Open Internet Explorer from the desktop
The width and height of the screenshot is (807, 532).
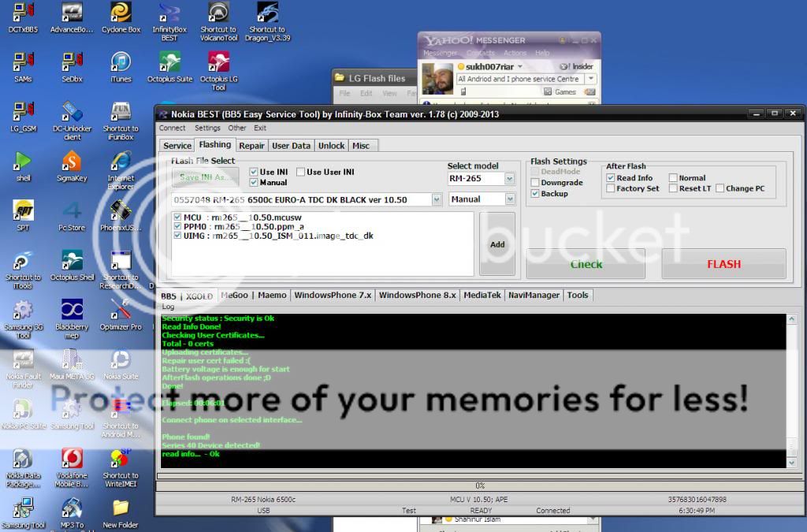[121, 169]
